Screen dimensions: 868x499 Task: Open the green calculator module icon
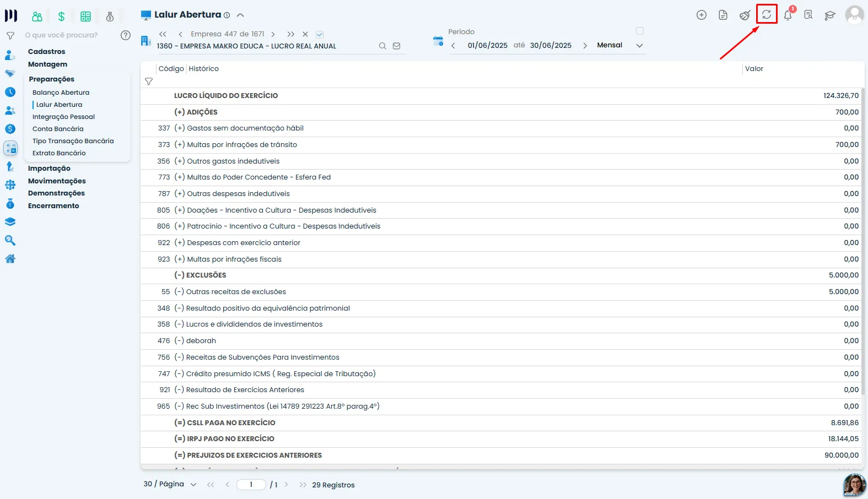pyautogui.click(x=85, y=17)
